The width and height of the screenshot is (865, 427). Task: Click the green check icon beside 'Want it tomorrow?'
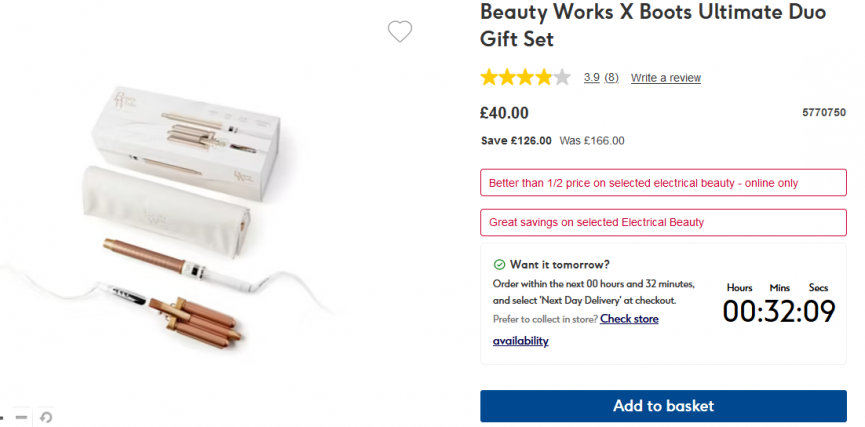(x=499, y=265)
